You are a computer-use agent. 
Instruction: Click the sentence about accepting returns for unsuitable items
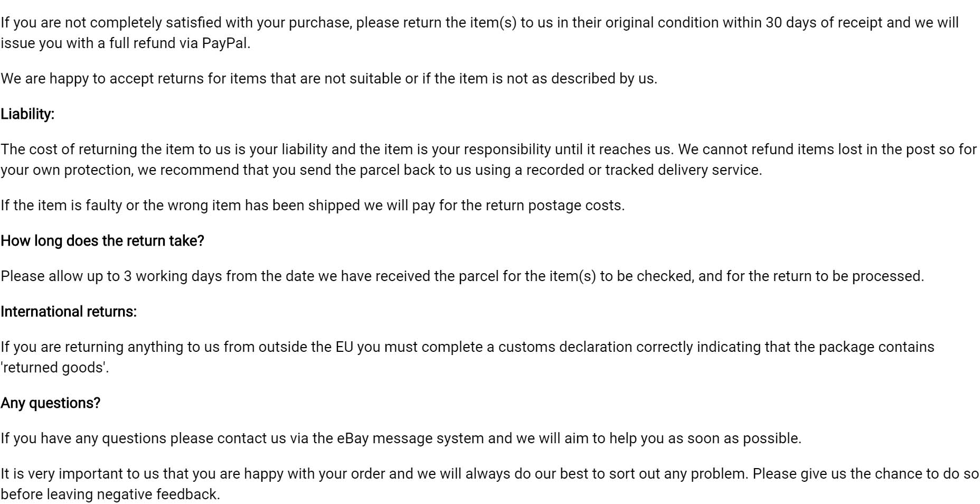pos(329,79)
